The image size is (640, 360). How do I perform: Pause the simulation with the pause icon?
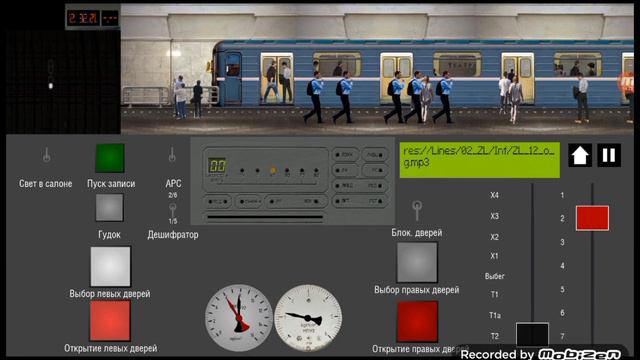pyautogui.click(x=609, y=156)
